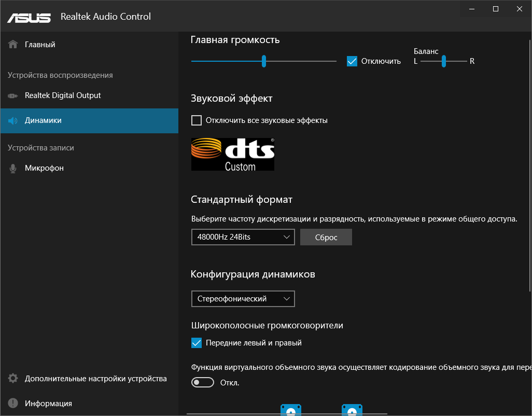The image size is (532, 416).
Task: Click the gear icon for device settings
Action: [x=12, y=379]
